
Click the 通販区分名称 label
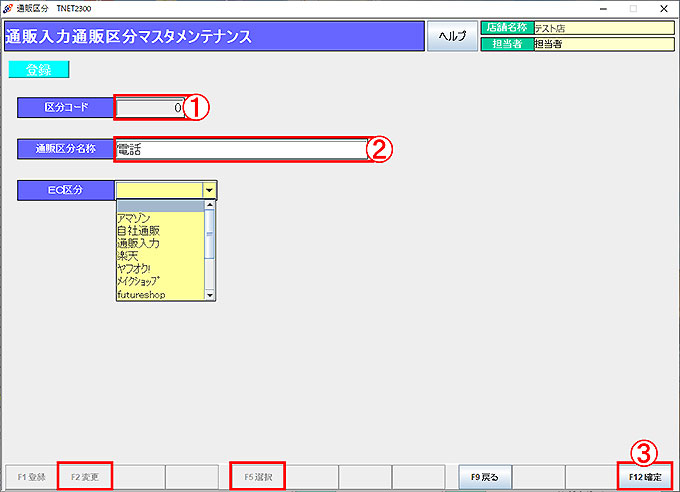(x=66, y=149)
